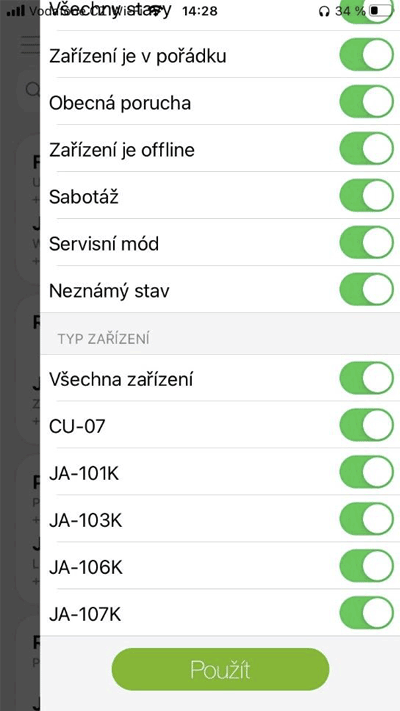This screenshot has width=400, height=711.
Task: Turn off the Obecná porucha switch
Action: (x=366, y=102)
